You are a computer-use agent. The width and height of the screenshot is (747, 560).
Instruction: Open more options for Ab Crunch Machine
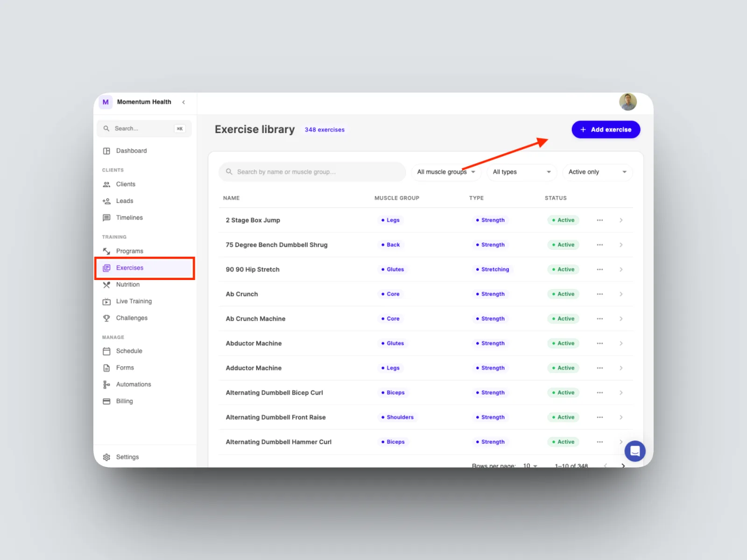click(600, 319)
